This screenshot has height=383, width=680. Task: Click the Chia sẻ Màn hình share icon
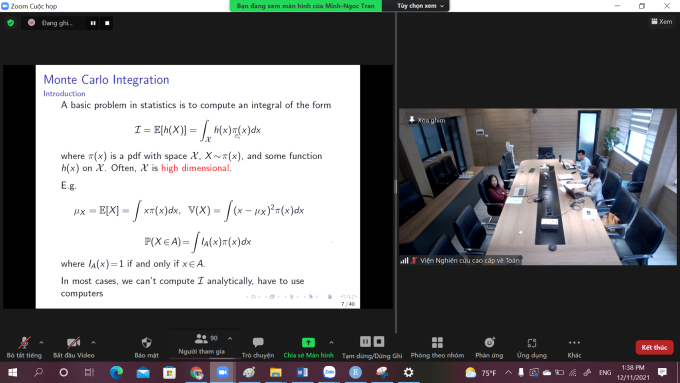pos(308,342)
